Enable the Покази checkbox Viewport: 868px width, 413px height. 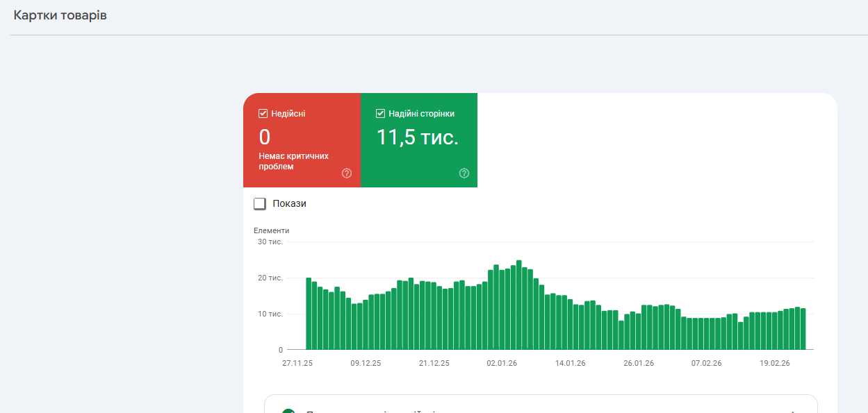pyautogui.click(x=260, y=203)
